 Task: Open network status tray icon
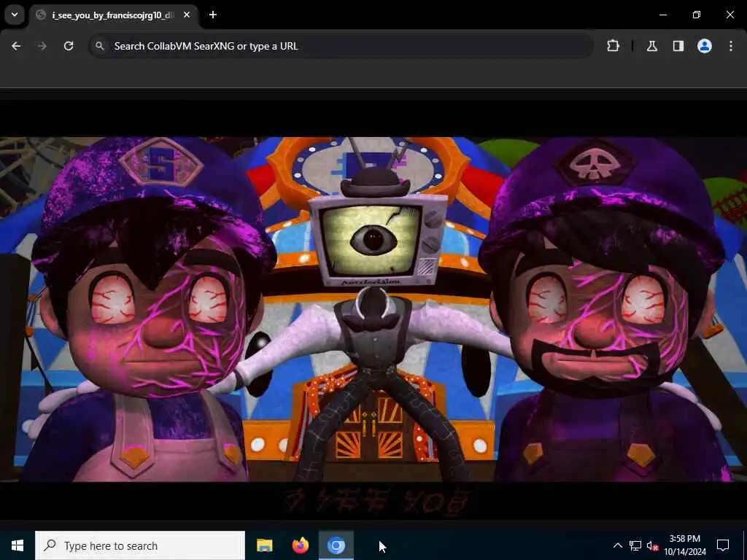click(635, 545)
